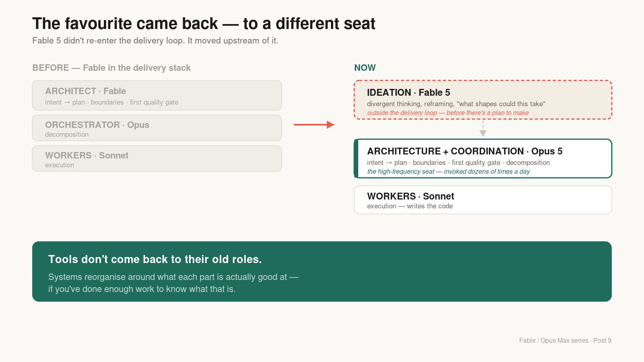This screenshot has width=644, height=362.
Task: Click 'Systems reorganise around' banner text
Action: point(173,283)
